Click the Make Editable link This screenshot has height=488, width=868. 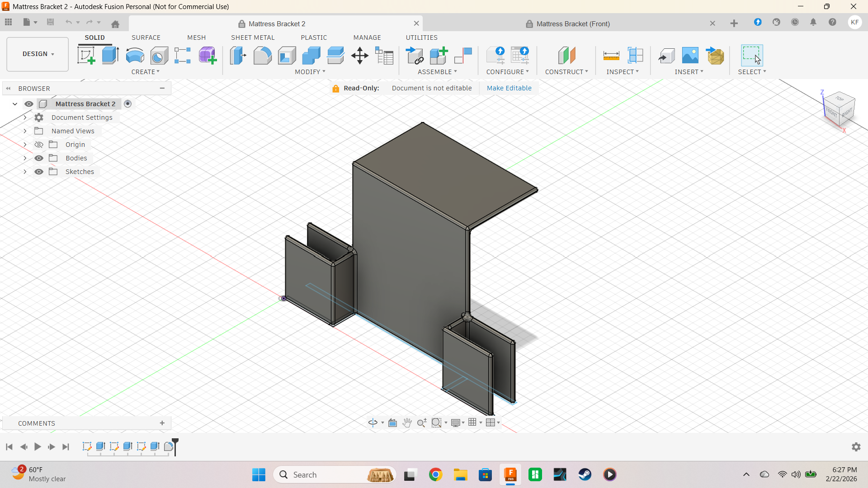click(x=509, y=88)
